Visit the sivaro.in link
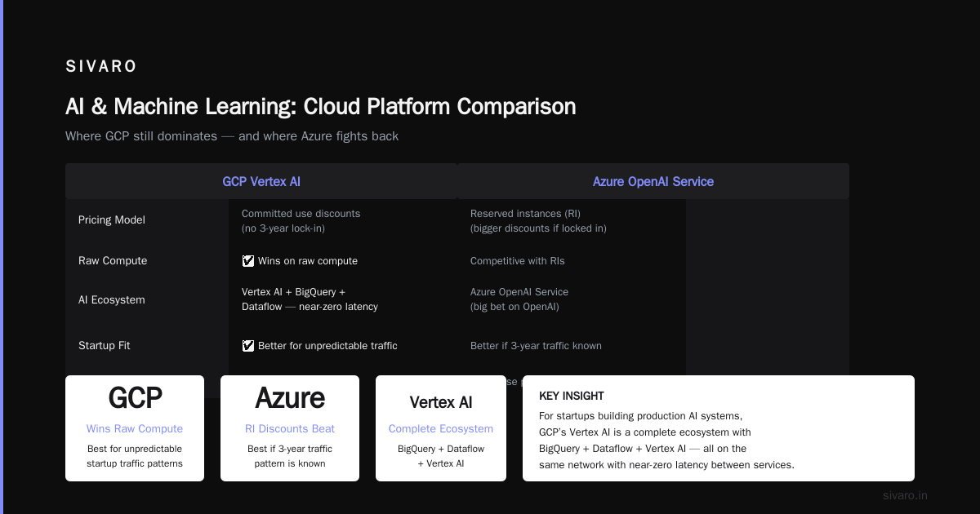The image size is (980, 514). click(x=905, y=495)
